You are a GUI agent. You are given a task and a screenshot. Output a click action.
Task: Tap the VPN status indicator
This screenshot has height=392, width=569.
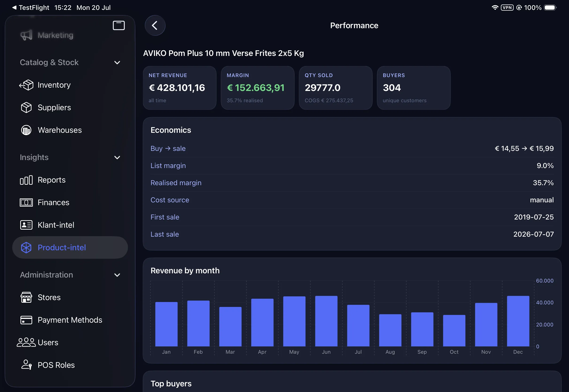pyautogui.click(x=507, y=8)
